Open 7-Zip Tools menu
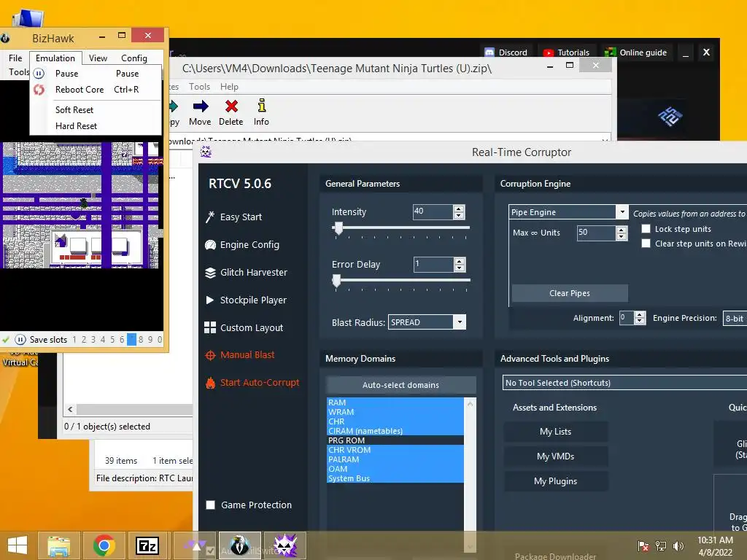This screenshot has width=747, height=560. coord(199,87)
